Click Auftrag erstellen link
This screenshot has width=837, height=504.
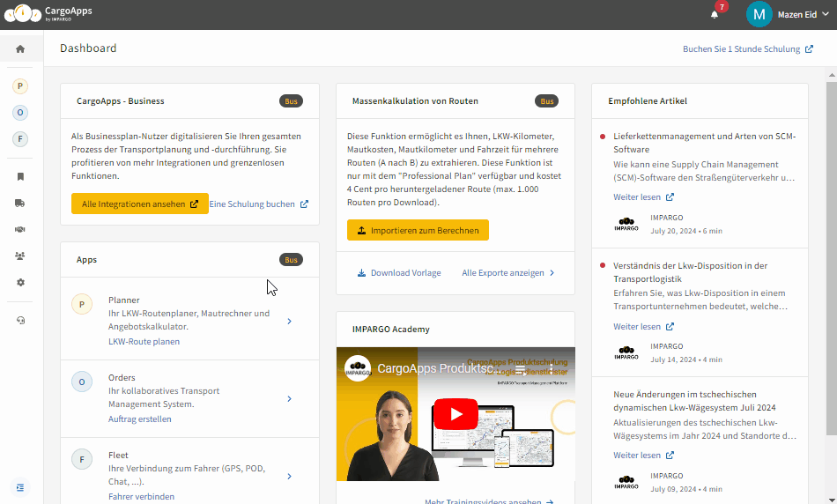(140, 419)
